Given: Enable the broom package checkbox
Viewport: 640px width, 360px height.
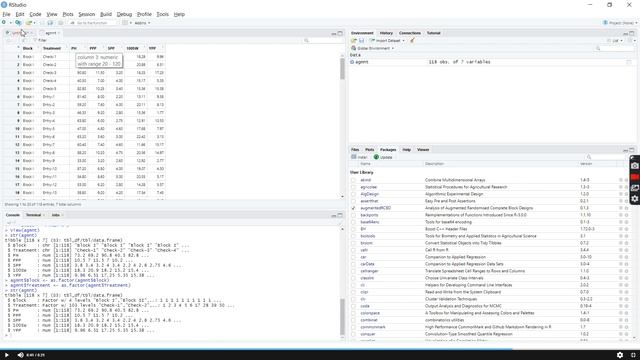Looking at the screenshot, I should pyautogui.click(x=353, y=243).
